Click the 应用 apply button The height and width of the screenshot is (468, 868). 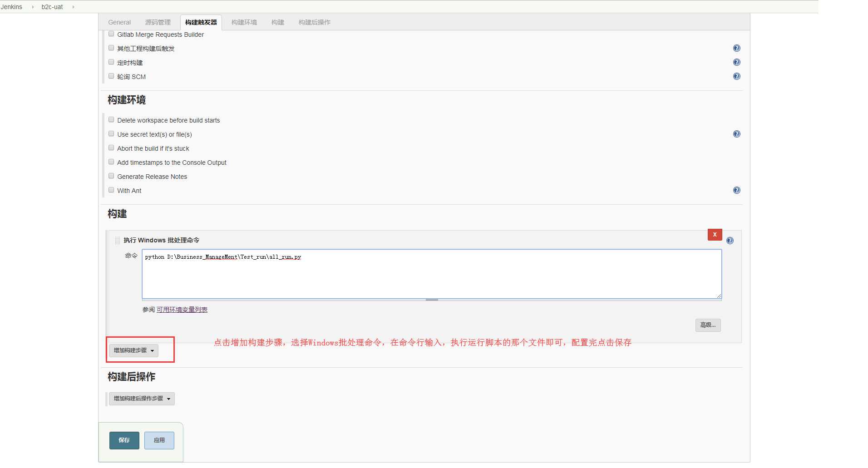[159, 440]
